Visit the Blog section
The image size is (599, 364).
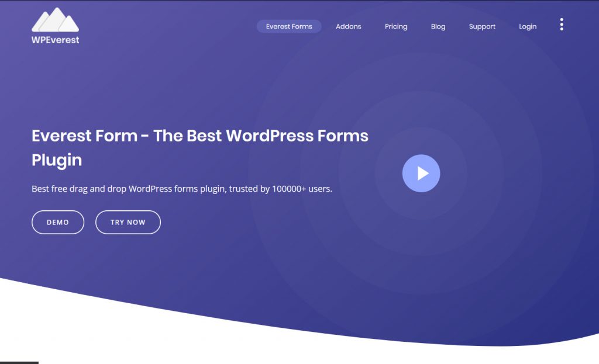point(438,26)
